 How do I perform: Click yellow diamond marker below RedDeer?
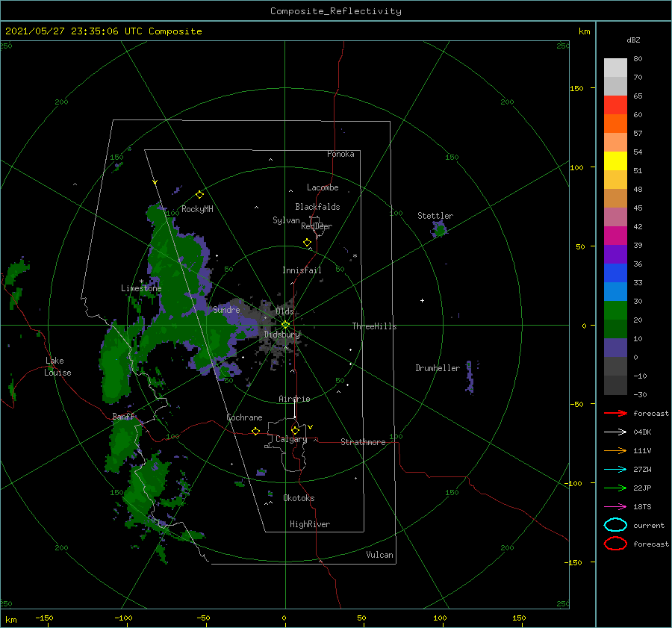pos(307,243)
